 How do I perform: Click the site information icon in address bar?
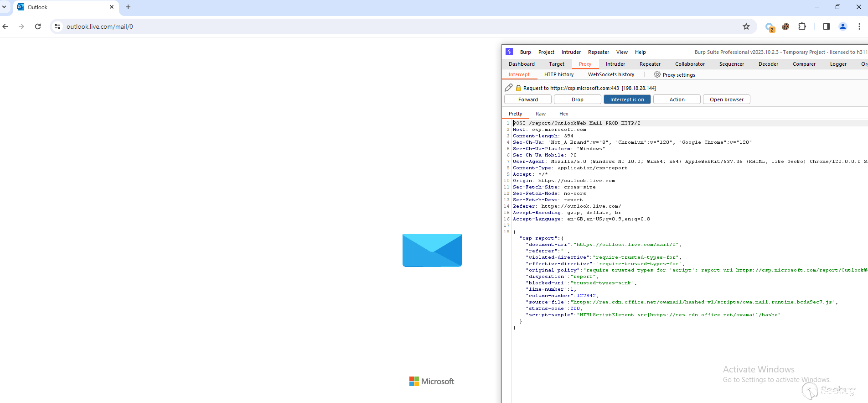coord(57,26)
